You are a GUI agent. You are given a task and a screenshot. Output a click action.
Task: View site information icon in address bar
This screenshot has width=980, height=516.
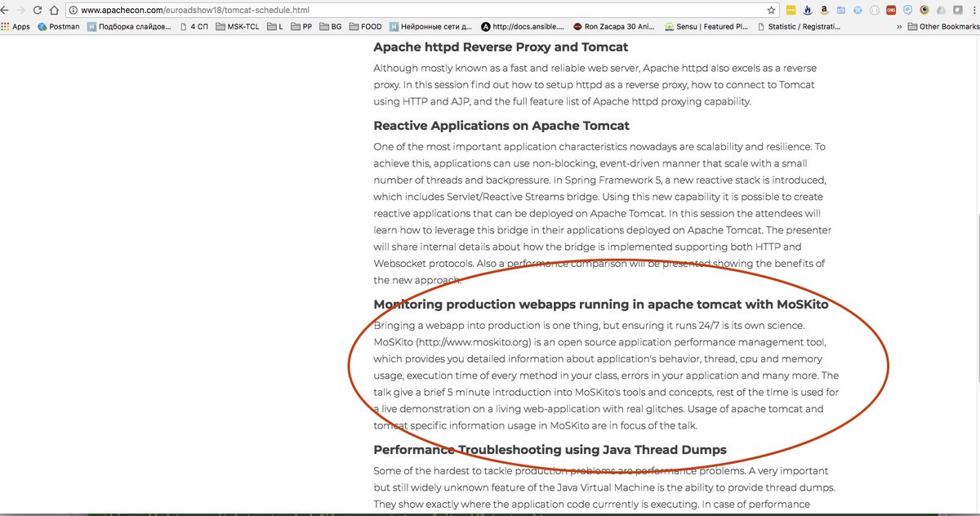[x=73, y=11]
